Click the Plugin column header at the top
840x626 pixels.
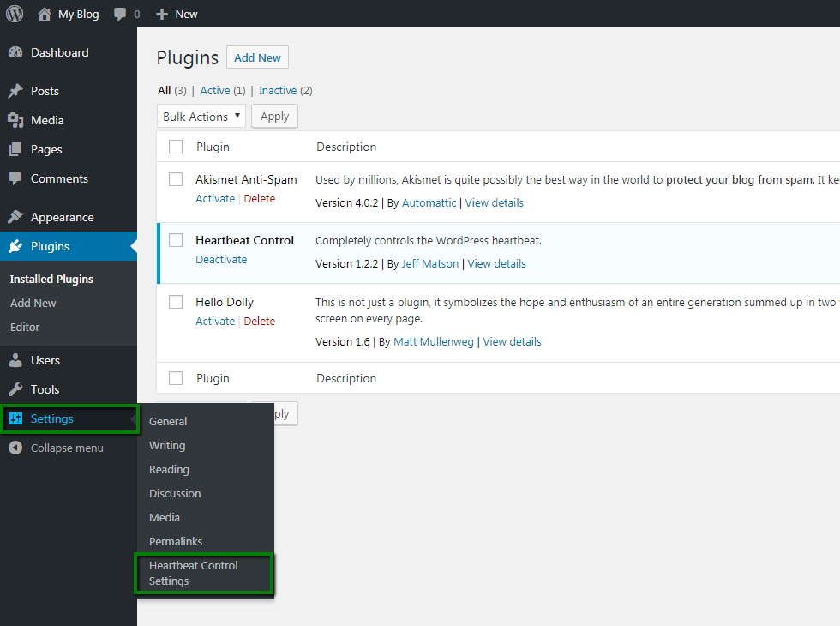pos(213,147)
